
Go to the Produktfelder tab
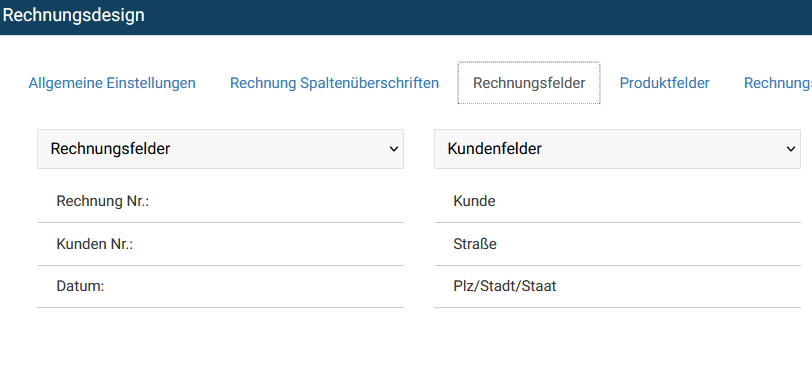[x=664, y=83]
